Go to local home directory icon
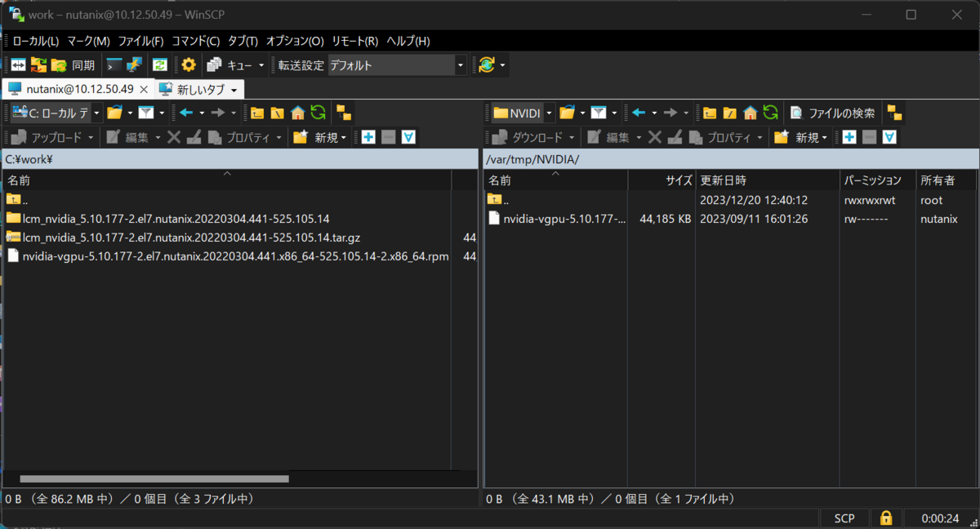This screenshot has width=980, height=529. [x=297, y=113]
